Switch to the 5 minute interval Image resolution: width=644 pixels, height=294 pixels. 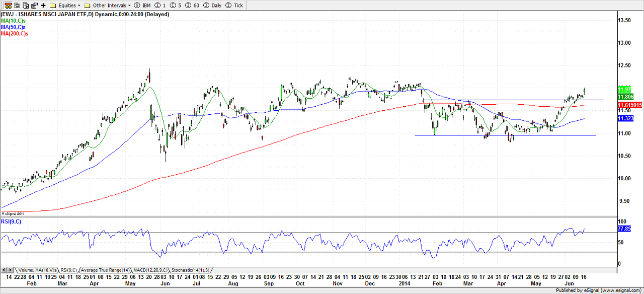[x=176, y=6]
